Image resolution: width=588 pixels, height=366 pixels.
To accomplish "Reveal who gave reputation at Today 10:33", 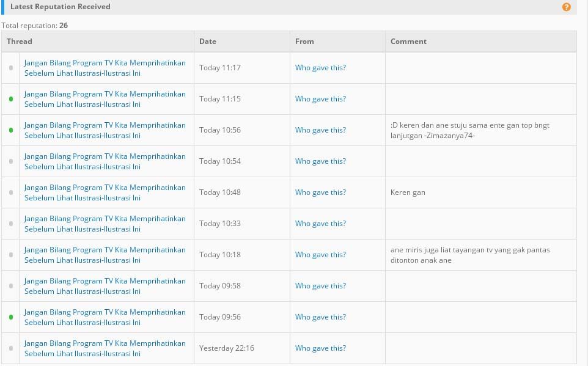I will (320, 224).
